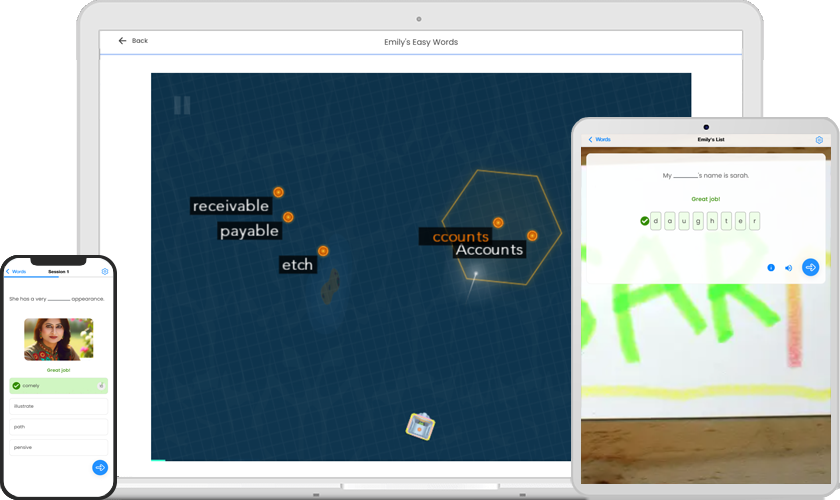Screen dimensions: 840x500
Task: Tap the green check beside 'comely'
Action: pos(17,386)
